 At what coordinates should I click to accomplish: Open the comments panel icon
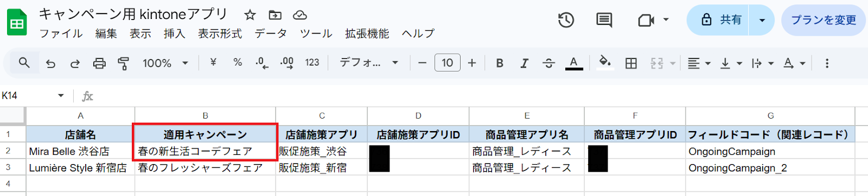tap(604, 20)
